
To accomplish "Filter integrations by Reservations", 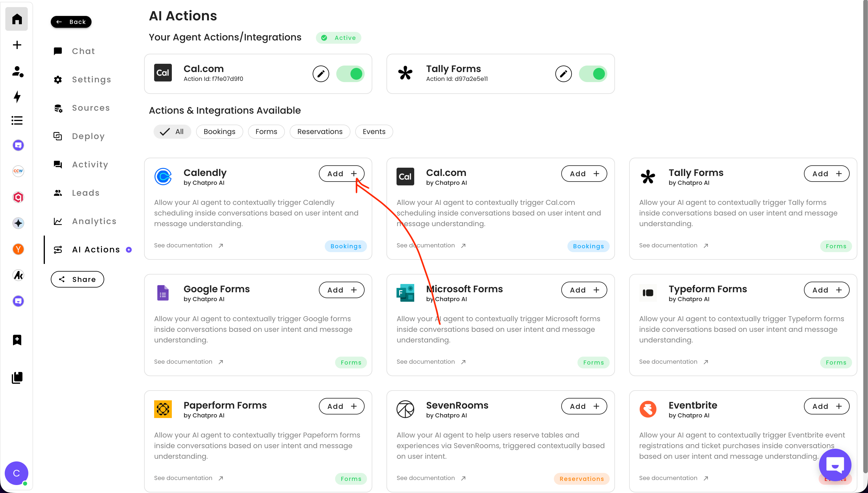I will click(319, 132).
